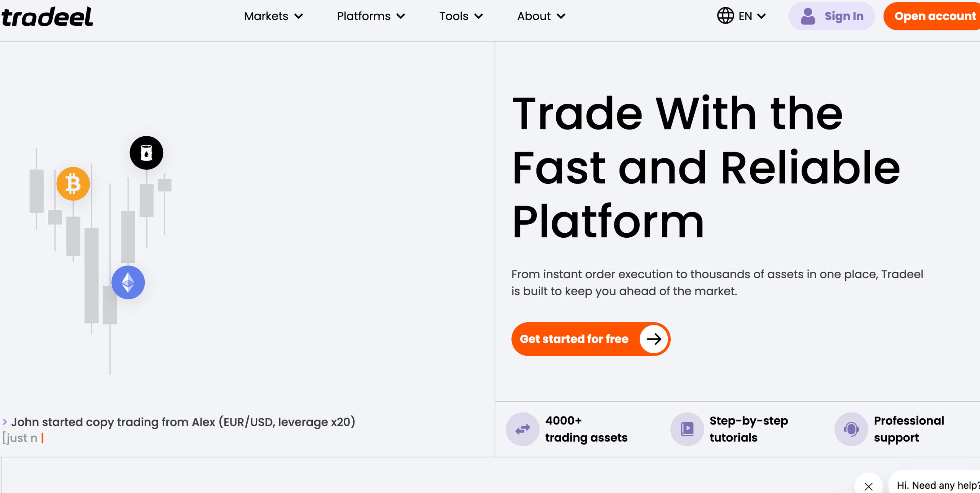
Task: Expand the Platforms dropdown chevron
Action: point(401,16)
